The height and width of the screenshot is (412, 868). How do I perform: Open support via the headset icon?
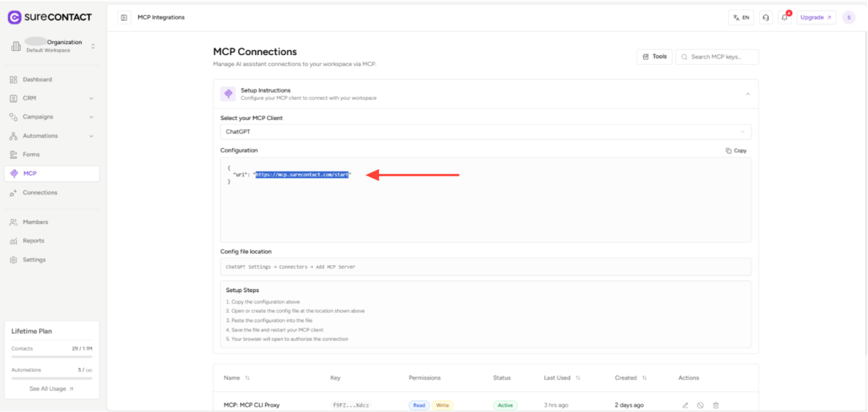766,17
